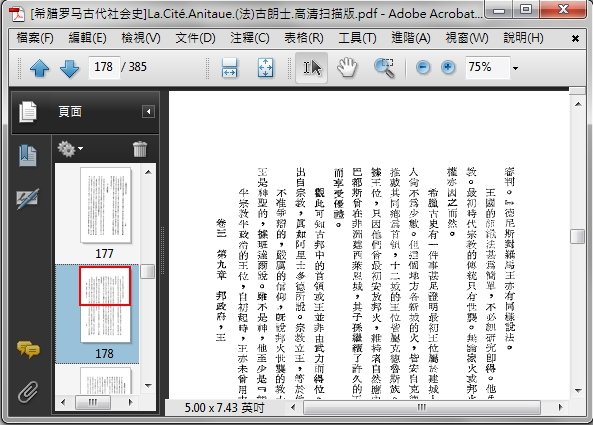Expand the page options gear menu
Screen dimensions: 593x425
(70, 149)
